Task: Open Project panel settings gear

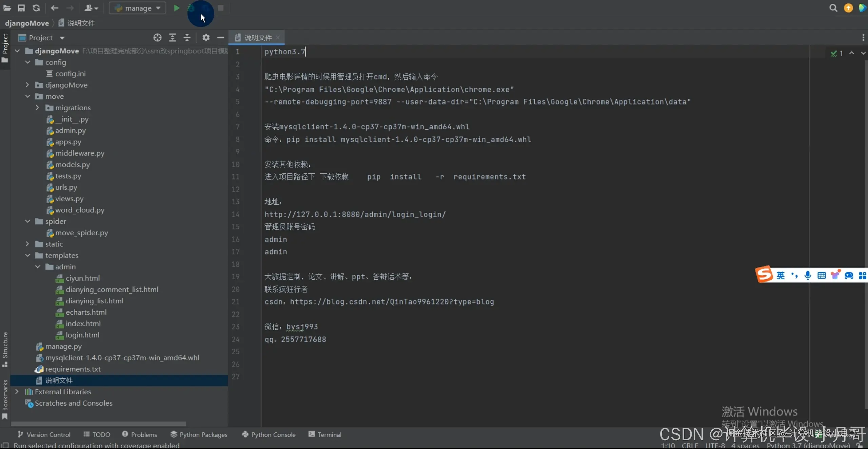Action: point(206,38)
